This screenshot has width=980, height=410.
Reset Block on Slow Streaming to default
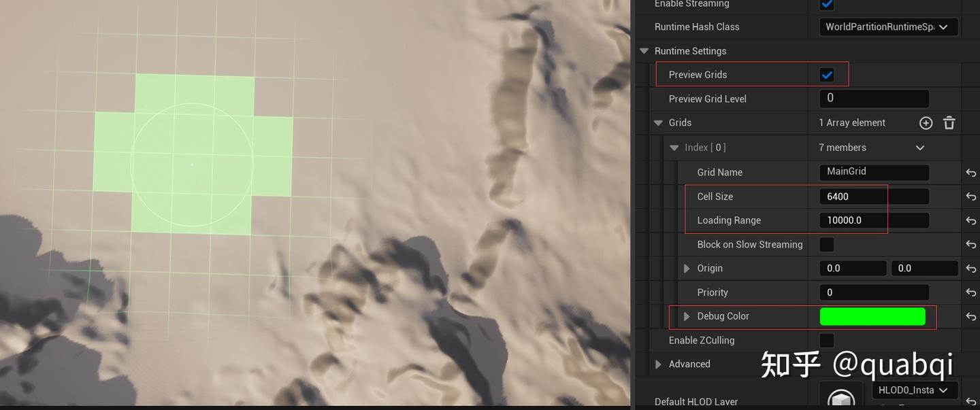coord(970,244)
